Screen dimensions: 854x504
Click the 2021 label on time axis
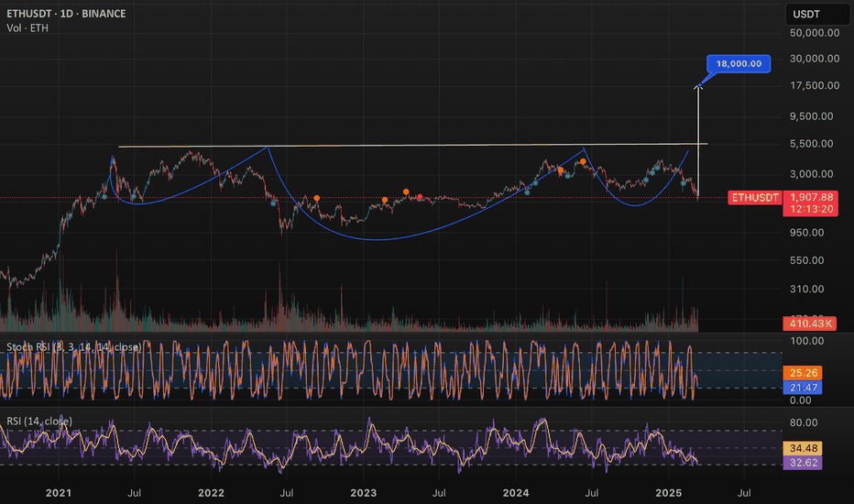[59, 493]
